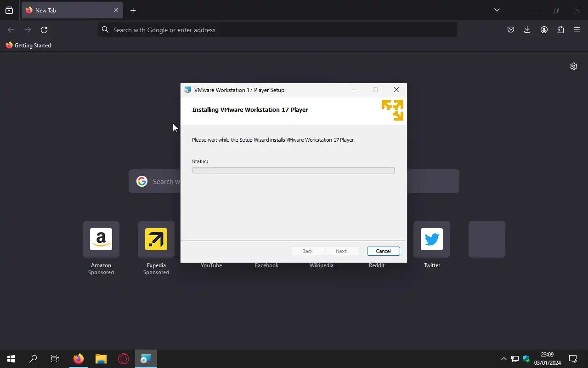Open the Getting Started bookmark
The image size is (588, 368).
click(x=28, y=46)
